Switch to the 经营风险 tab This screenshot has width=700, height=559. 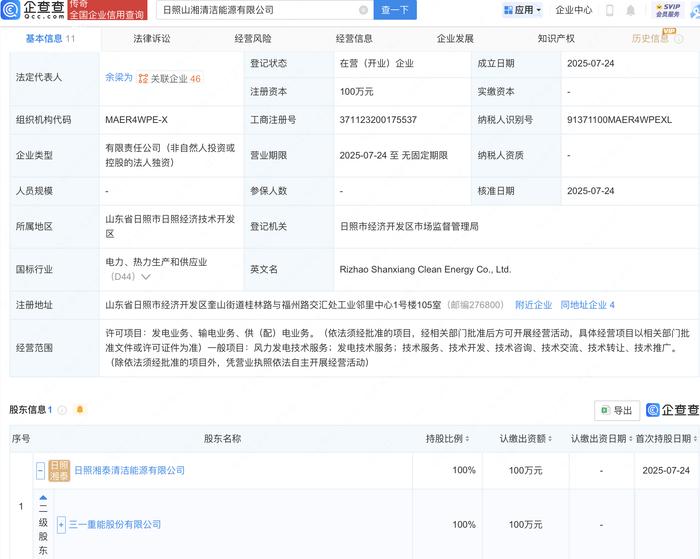253,39
